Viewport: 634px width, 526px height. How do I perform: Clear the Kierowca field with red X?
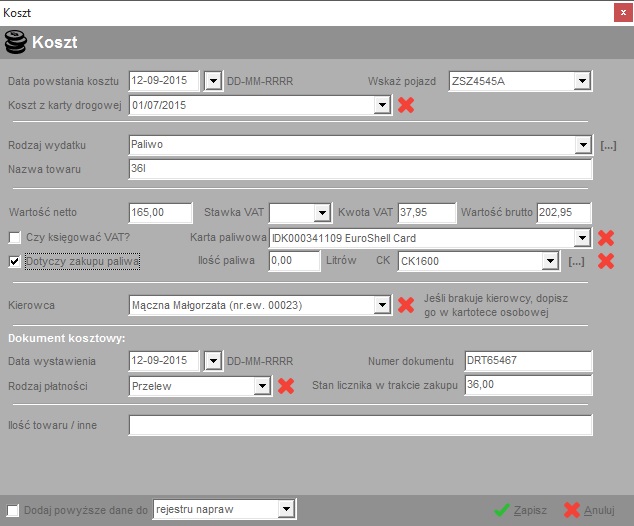click(406, 305)
